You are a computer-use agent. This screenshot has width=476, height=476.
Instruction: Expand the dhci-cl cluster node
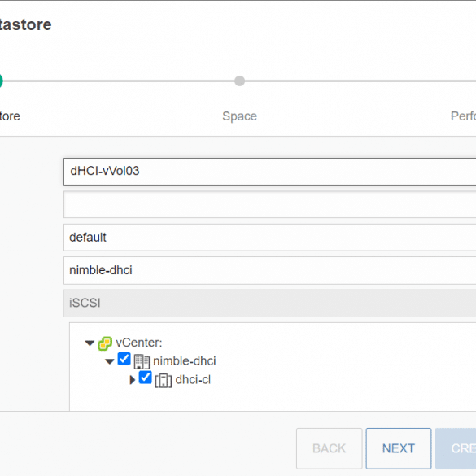pyautogui.click(x=132, y=380)
